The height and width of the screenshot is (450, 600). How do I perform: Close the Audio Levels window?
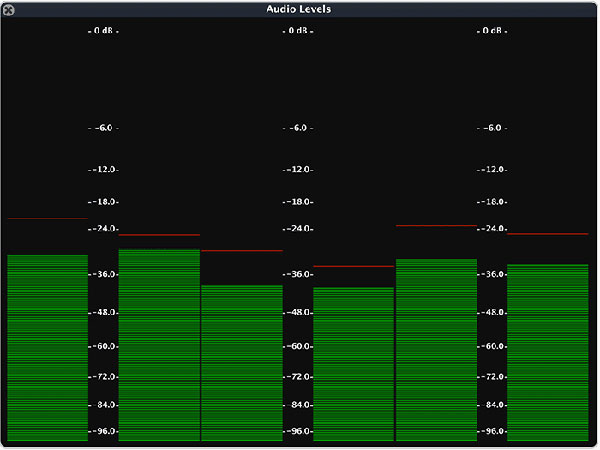tap(8, 9)
